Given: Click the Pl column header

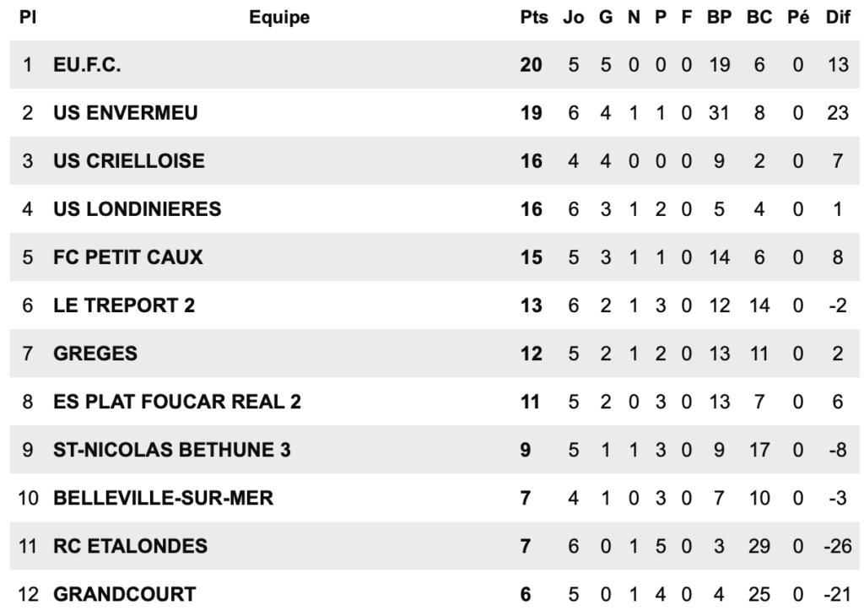Looking at the screenshot, I should click(28, 17).
